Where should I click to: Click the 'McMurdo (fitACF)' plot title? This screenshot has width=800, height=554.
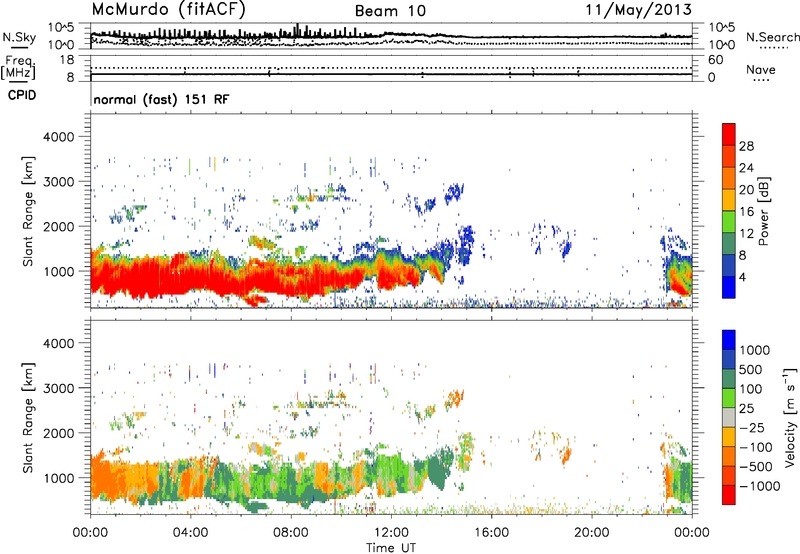pyautogui.click(x=168, y=10)
